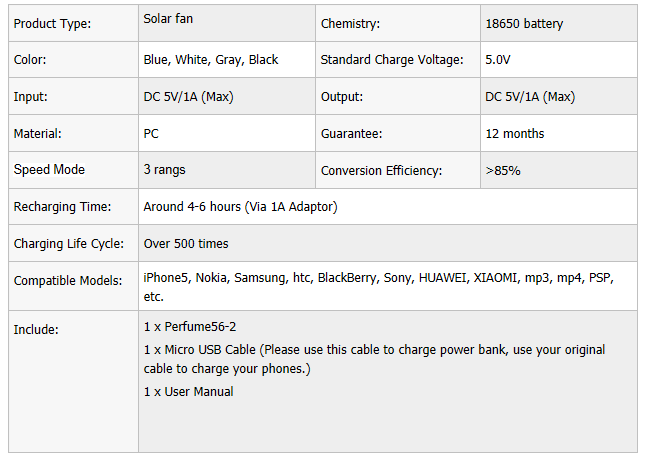Click the "Input:" label cell
Image resolution: width=647 pixels, height=460 pixels.
click(x=30, y=97)
